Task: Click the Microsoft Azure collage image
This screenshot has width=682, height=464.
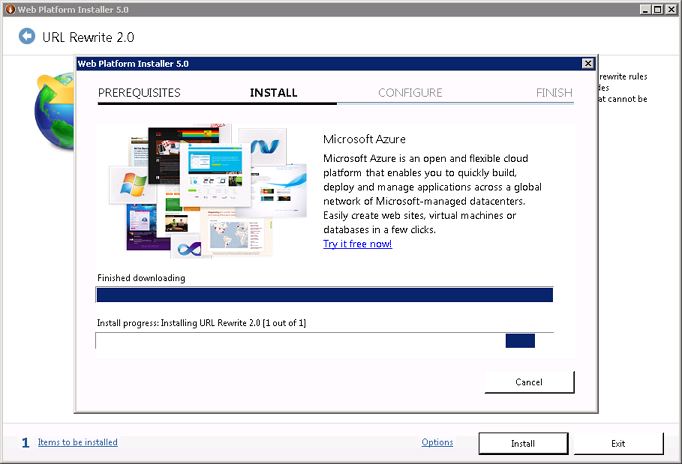Action: (x=208, y=191)
